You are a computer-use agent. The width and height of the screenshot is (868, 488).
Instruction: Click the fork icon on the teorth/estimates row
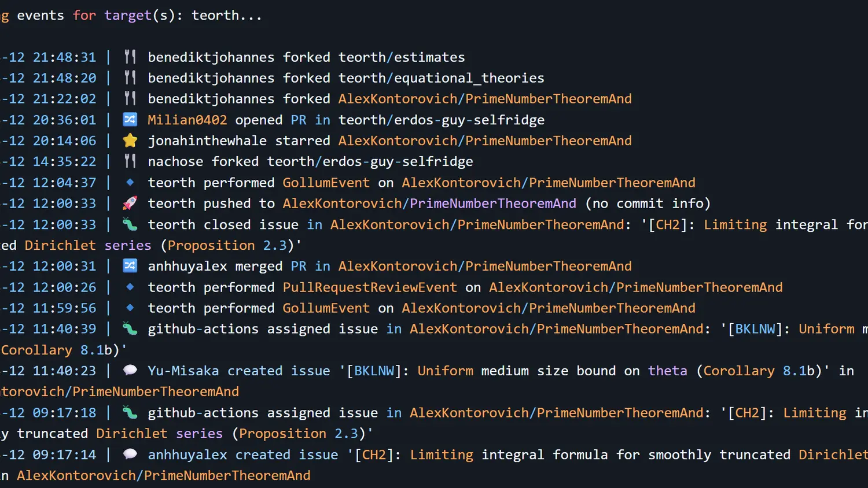tap(130, 57)
